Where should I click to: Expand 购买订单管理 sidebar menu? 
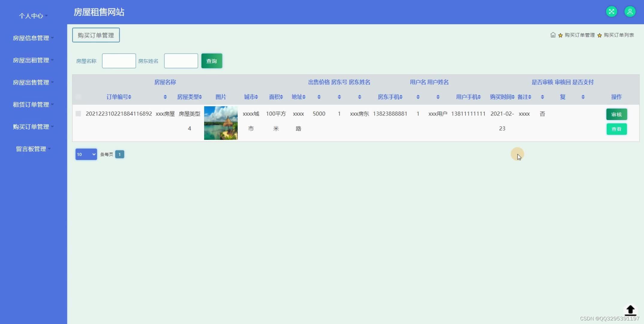tap(33, 127)
